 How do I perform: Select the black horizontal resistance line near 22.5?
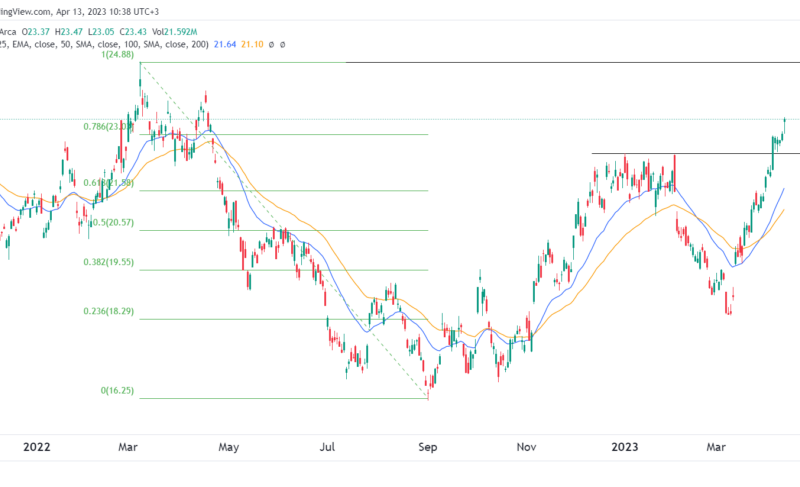[696, 153]
